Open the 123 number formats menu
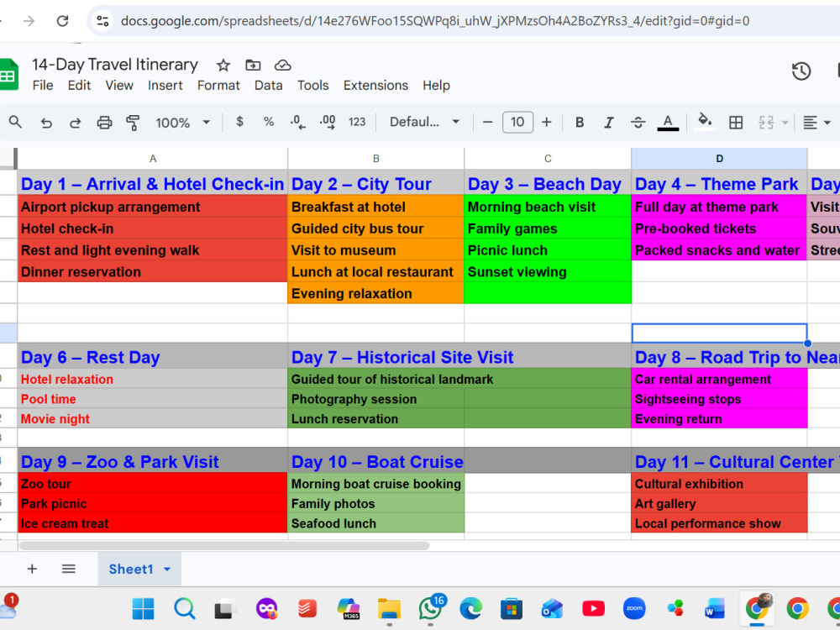 click(x=357, y=122)
